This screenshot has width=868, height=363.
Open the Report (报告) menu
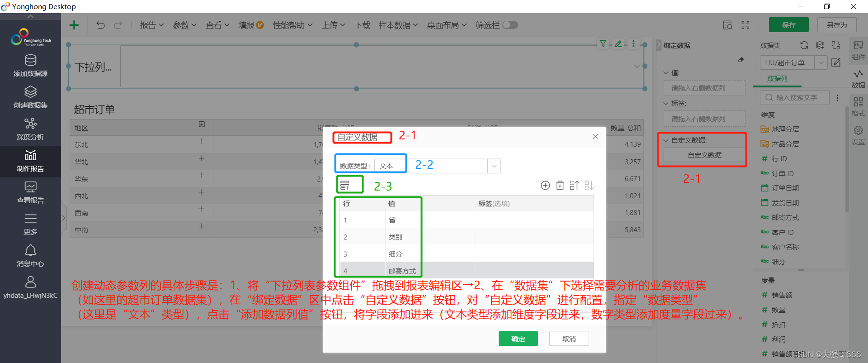click(151, 25)
